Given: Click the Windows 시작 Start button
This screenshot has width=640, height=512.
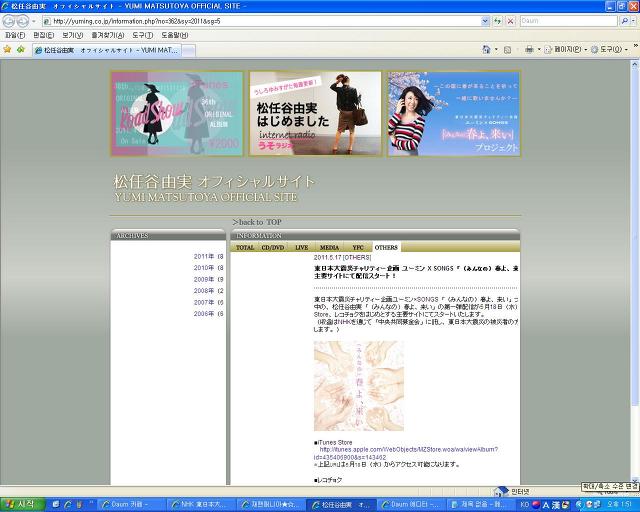Looking at the screenshot, I should point(22,504).
